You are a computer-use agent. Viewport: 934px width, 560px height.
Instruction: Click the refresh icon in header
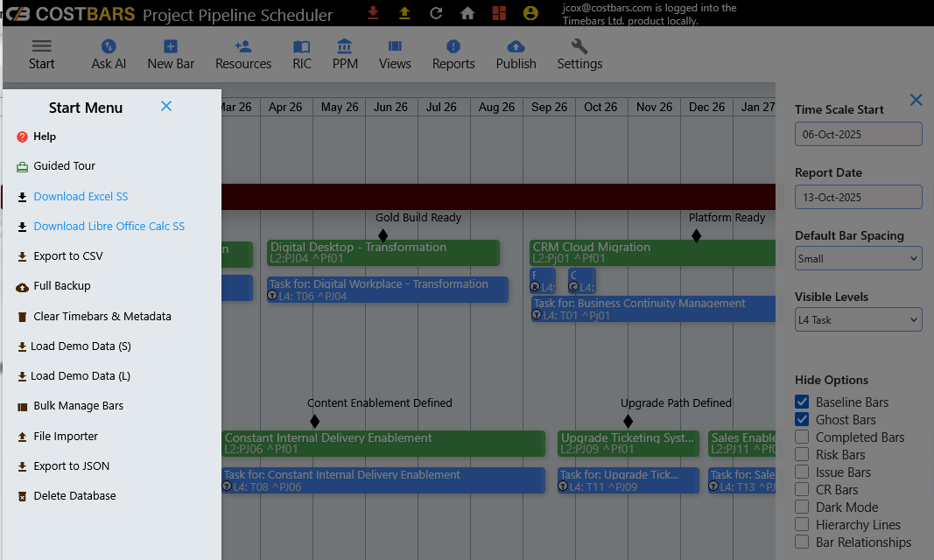[436, 13]
